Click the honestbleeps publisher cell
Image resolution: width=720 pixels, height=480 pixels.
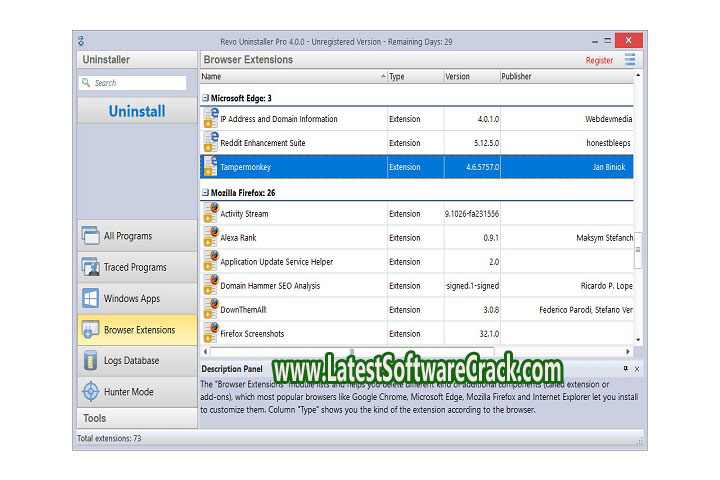[x=567, y=143]
